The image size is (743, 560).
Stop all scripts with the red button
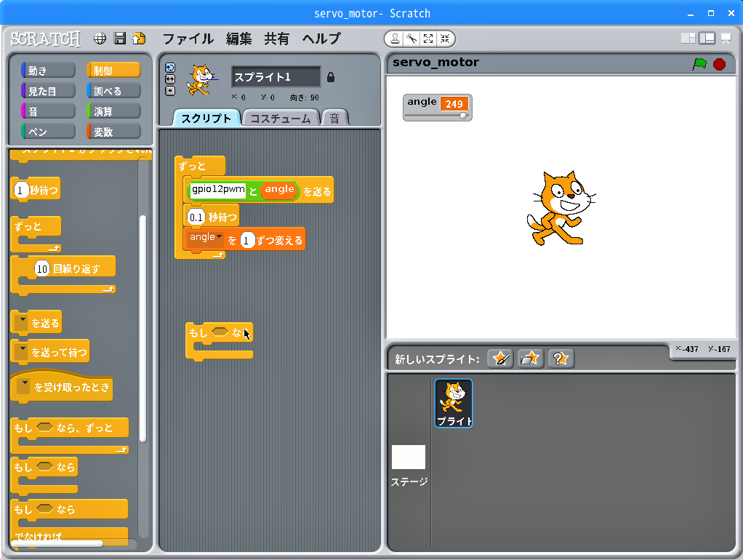click(719, 64)
